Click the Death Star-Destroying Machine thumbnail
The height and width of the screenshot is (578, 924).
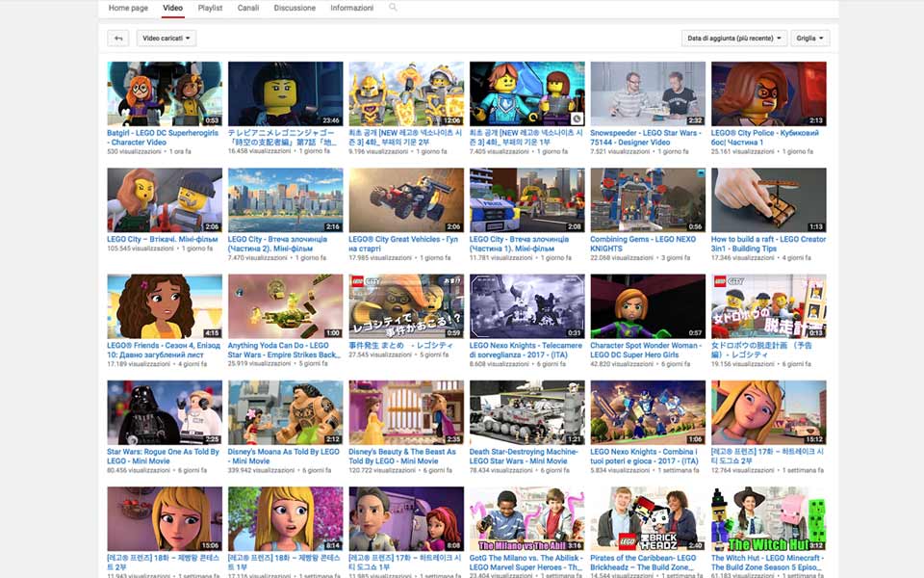pyautogui.click(x=526, y=412)
